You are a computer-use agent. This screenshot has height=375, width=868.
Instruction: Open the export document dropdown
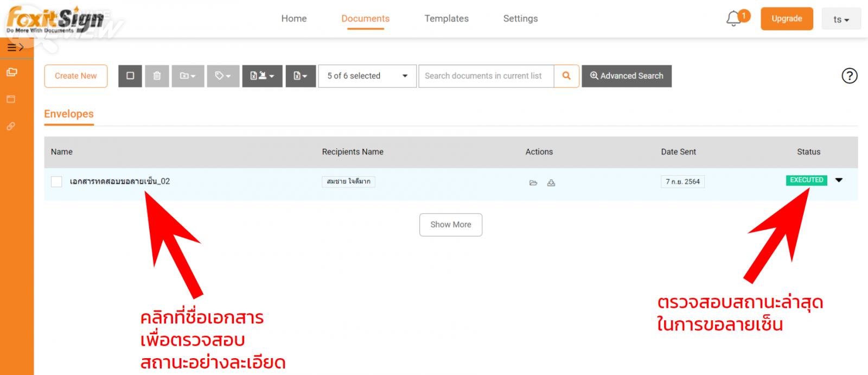[x=301, y=76]
